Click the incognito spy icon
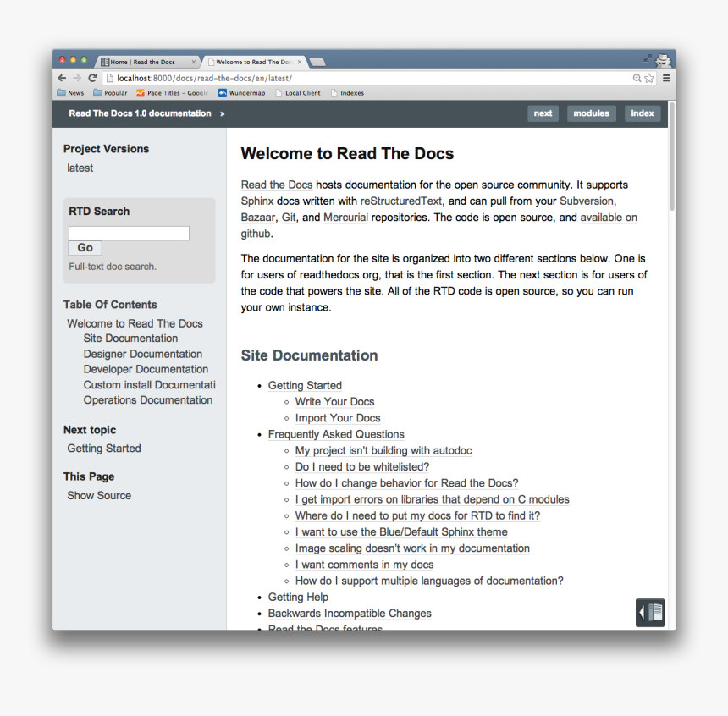728x716 pixels. [x=663, y=60]
